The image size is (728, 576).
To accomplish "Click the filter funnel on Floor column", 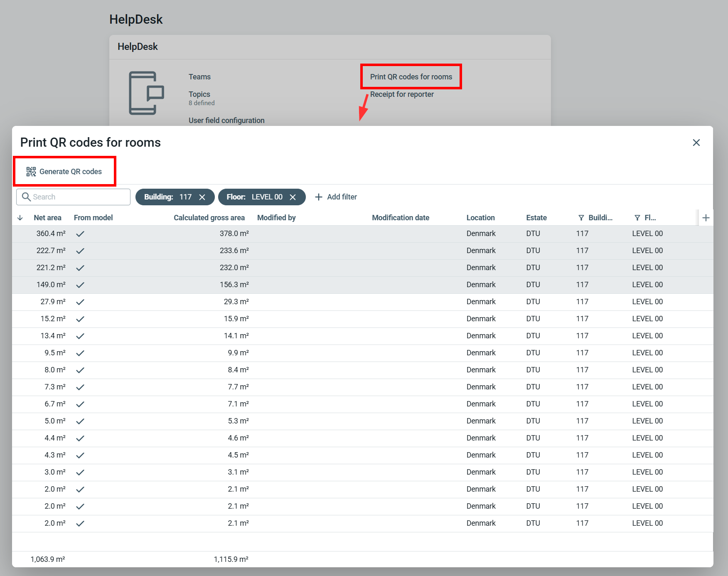I will tap(637, 218).
